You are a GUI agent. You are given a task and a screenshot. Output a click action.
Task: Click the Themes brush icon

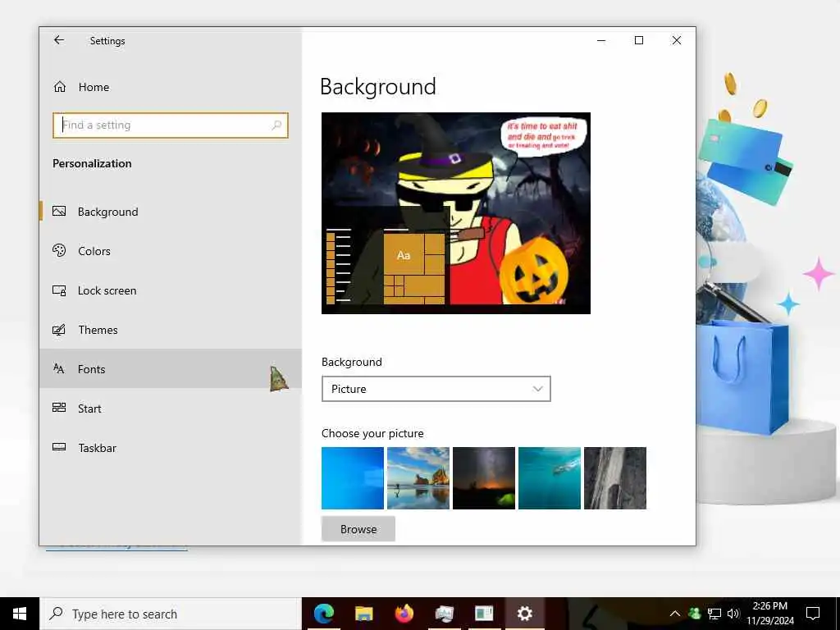pyautogui.click(x=59, y=330)
